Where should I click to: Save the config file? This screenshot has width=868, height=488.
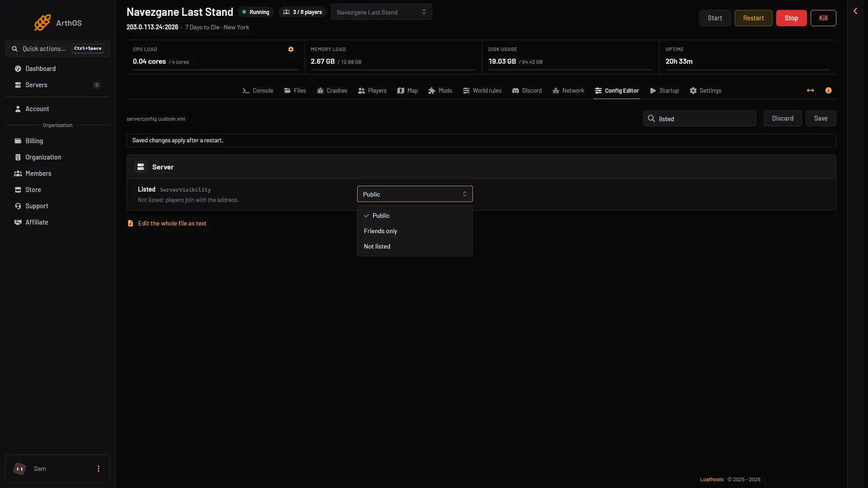coord(821,118)
